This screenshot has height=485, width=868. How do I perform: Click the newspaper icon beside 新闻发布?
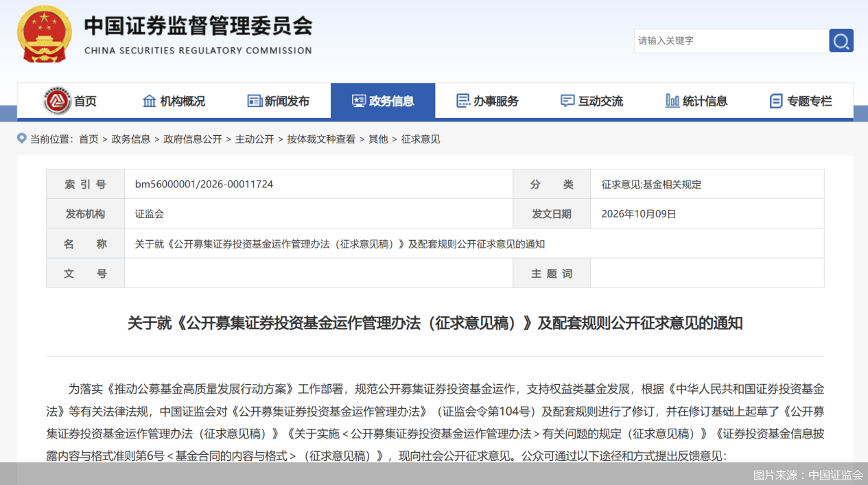[255, 101]
